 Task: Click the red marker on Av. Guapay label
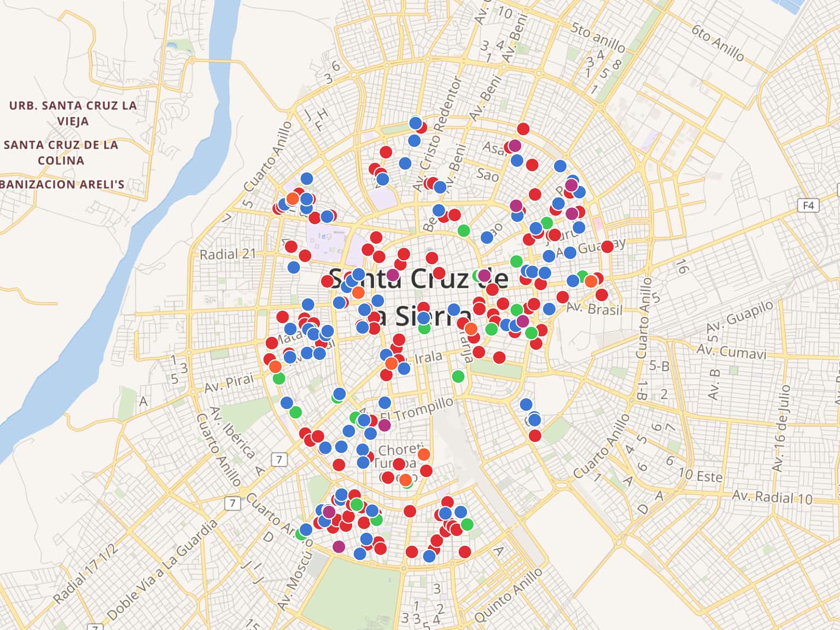pyautogui.click(x=606, y=247)
